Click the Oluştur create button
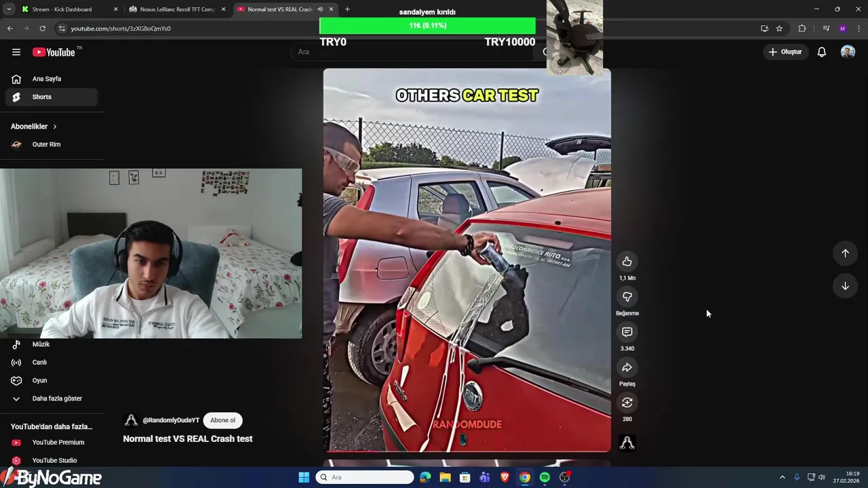868x488 pixels. pos(785,52)
